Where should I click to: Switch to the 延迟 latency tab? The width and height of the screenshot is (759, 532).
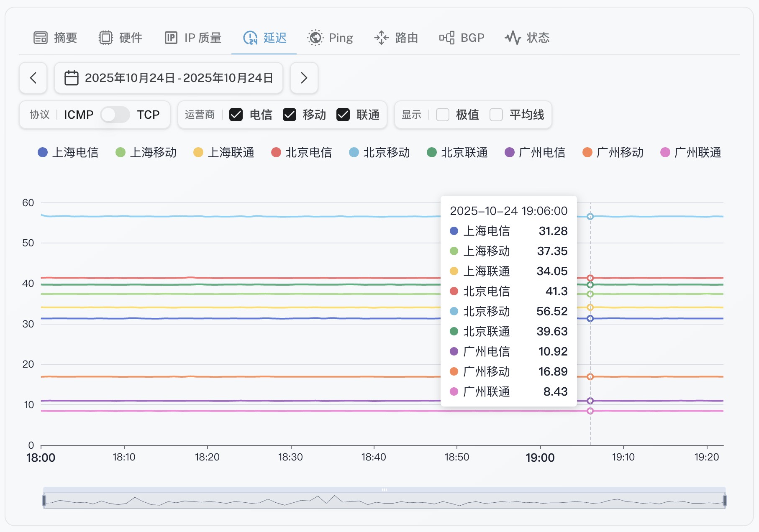pos(264,38)
